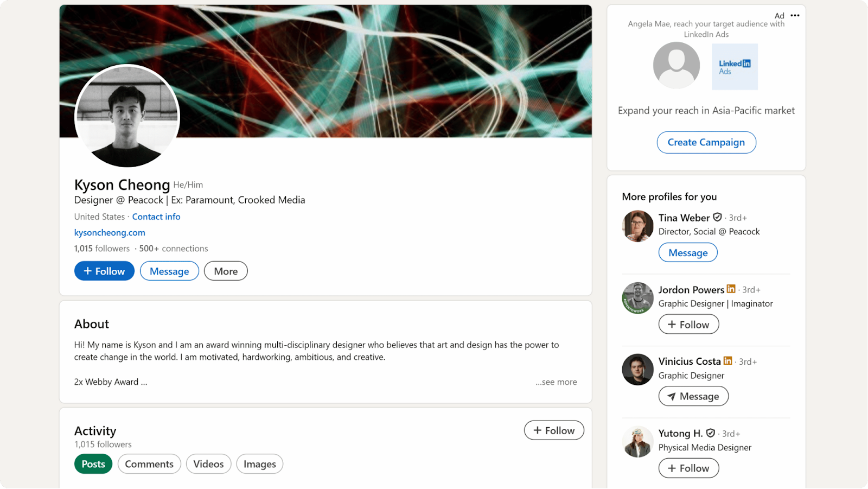Show the Videos activity tab
Viewport: 868px width, 489px height.
point(208,464)
